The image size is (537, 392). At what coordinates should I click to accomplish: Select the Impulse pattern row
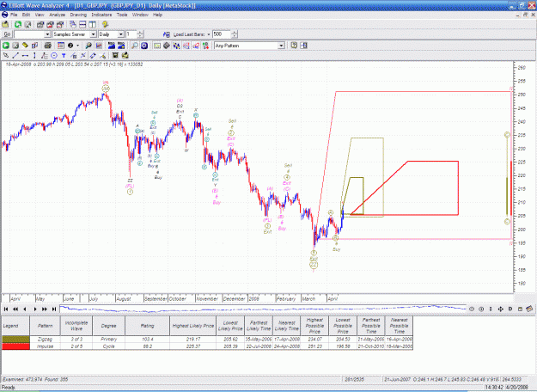tap(208, 346)
